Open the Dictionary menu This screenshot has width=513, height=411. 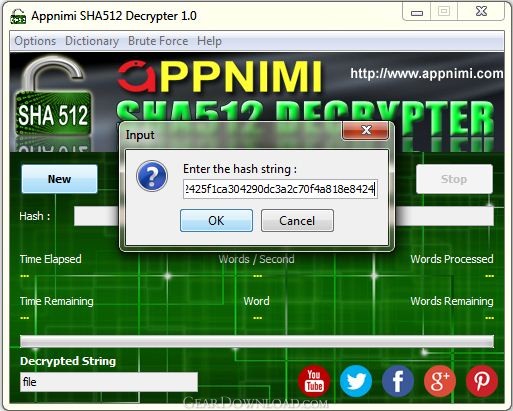coord(92,41)
